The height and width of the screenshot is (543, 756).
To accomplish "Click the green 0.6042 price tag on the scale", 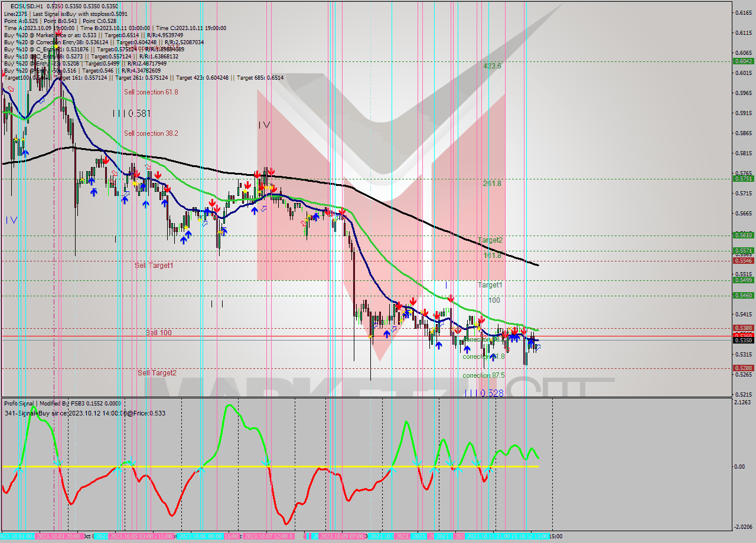I will click(x=742, y=61).
